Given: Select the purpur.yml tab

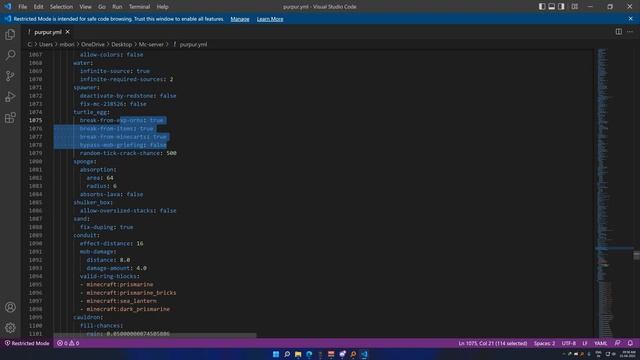Looking at the screenshot, I should tap(48, 32).
